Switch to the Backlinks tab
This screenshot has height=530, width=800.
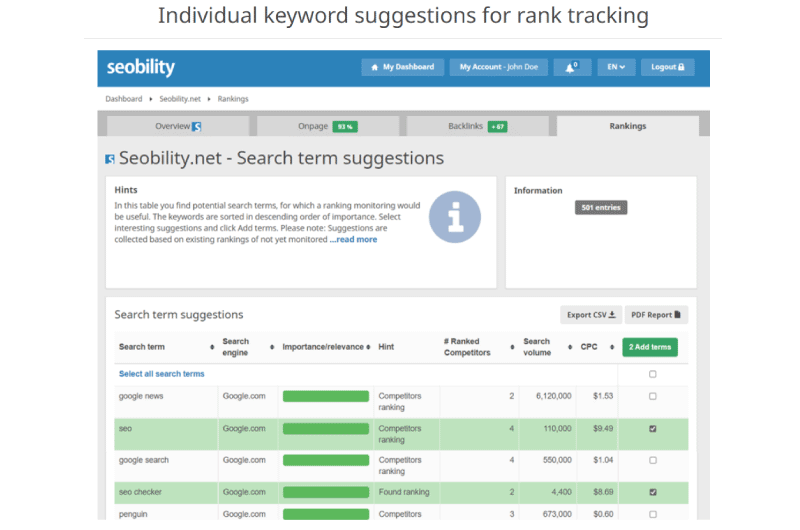pos(478,126)
